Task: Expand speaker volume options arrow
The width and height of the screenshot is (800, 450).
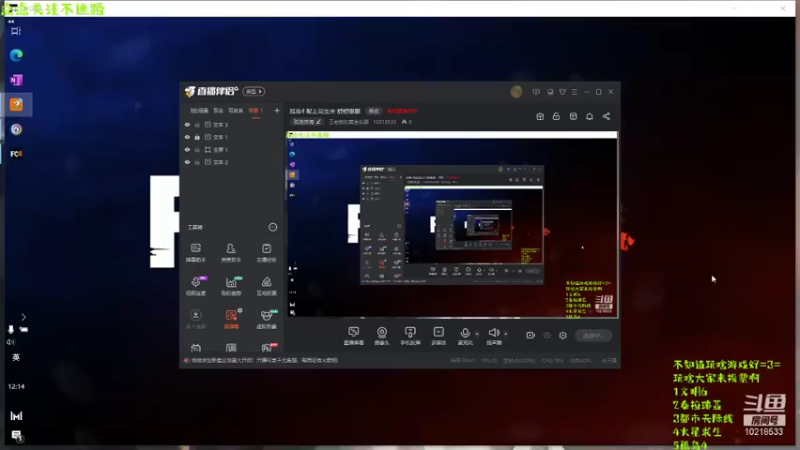Action: pos(506,334)
